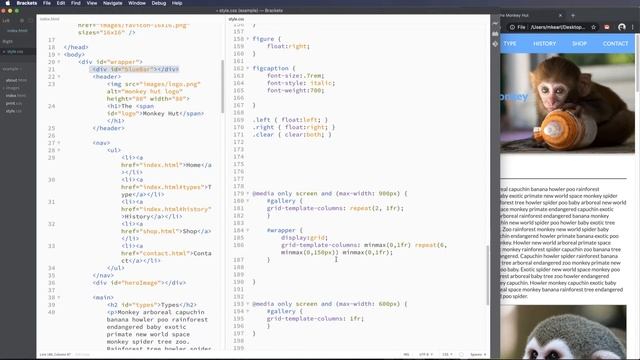Open the Help menu

pos(177,3)
